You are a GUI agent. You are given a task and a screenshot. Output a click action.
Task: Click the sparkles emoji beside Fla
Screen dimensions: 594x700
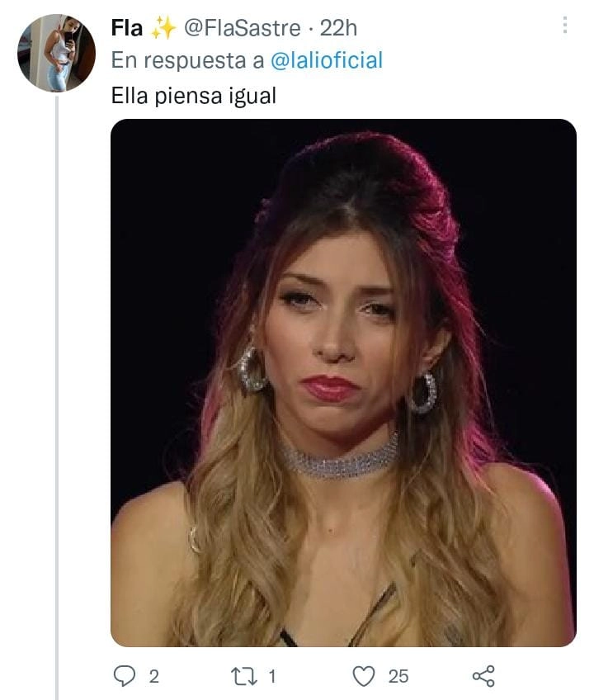[x=163, y=28]
